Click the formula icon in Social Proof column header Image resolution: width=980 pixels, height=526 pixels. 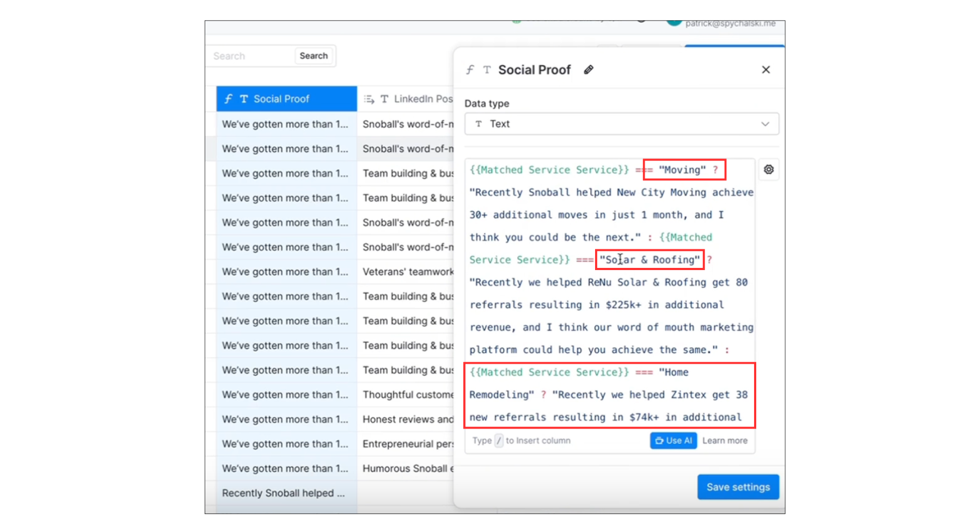pos(229,99)
